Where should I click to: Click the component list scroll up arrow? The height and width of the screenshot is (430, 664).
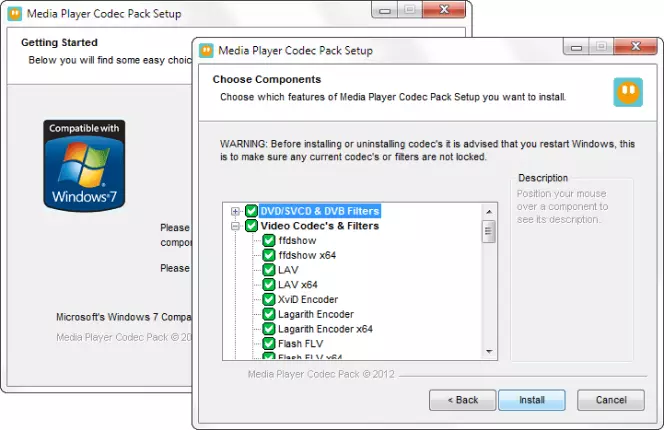point(489,211)
